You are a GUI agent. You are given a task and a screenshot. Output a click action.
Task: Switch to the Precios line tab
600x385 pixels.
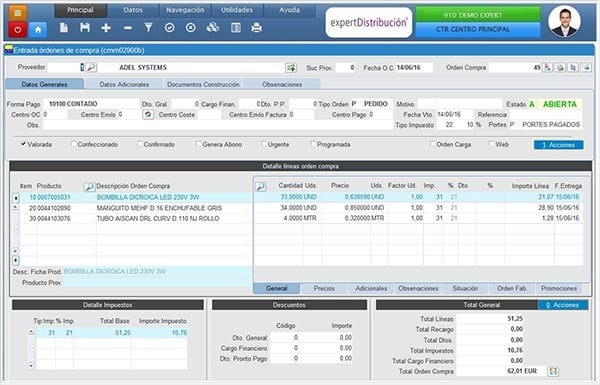click(324, 289)
